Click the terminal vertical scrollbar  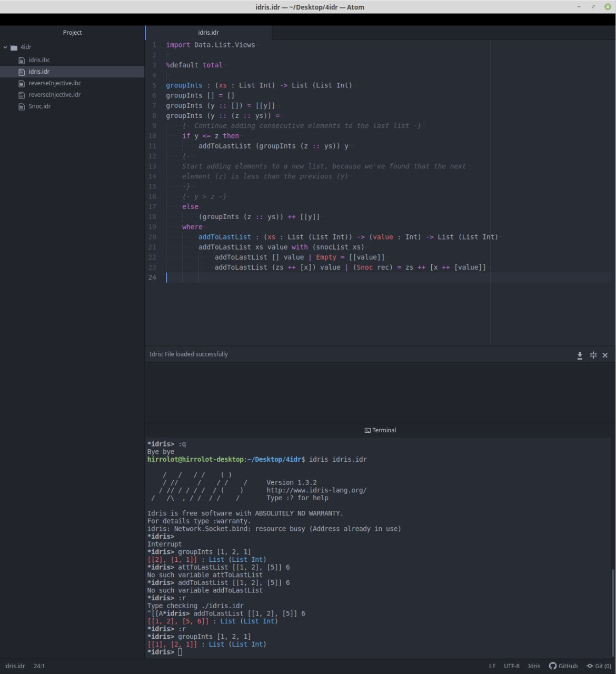[613, 613]
